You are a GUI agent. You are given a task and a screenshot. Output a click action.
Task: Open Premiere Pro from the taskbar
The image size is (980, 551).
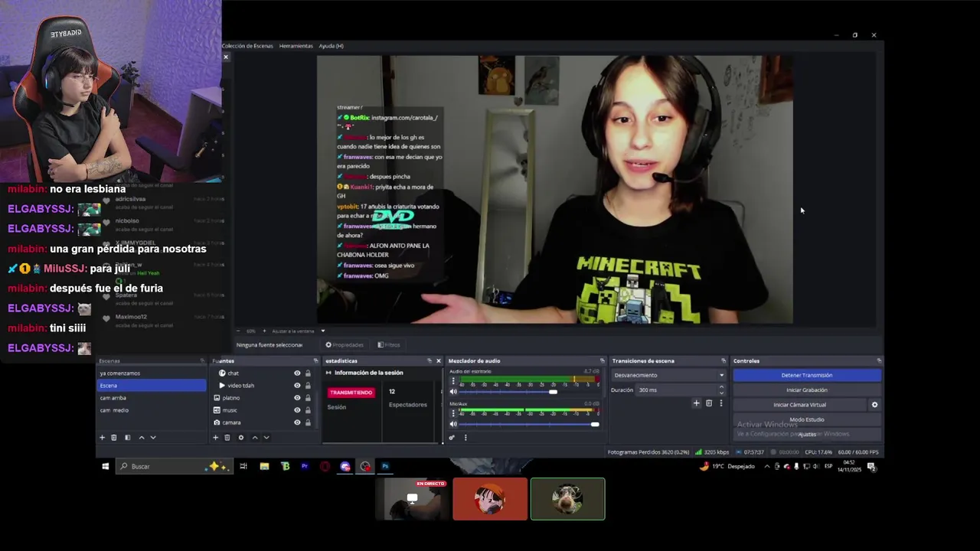tap(305, 466)
